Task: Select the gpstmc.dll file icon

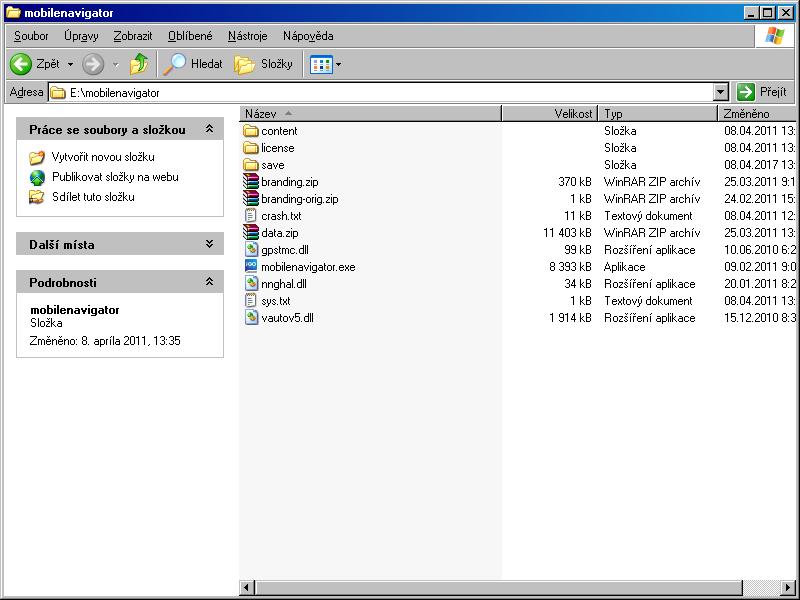Action: [x=251, y=249]
